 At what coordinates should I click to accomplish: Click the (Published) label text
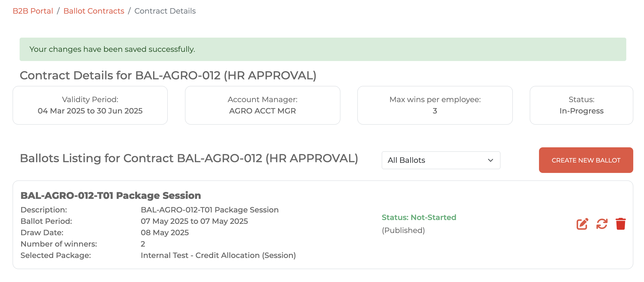403,230
